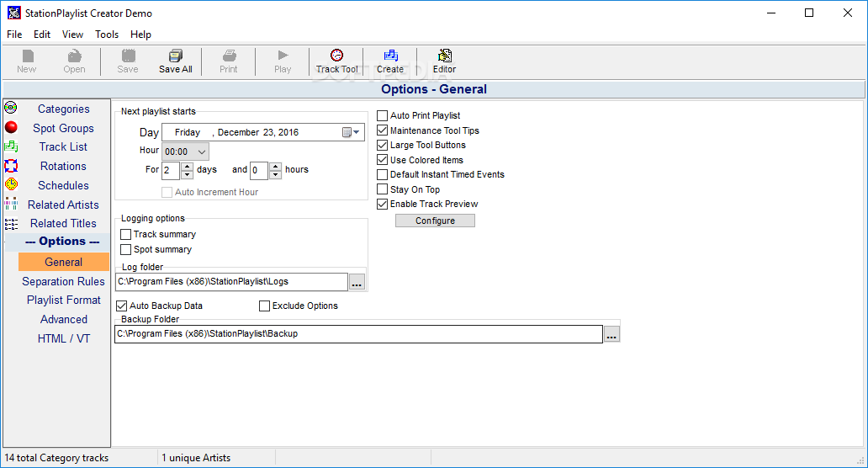Click the Backup Folder path field
The width and height of the screenshot is (868, 468).
pos(358,334)
